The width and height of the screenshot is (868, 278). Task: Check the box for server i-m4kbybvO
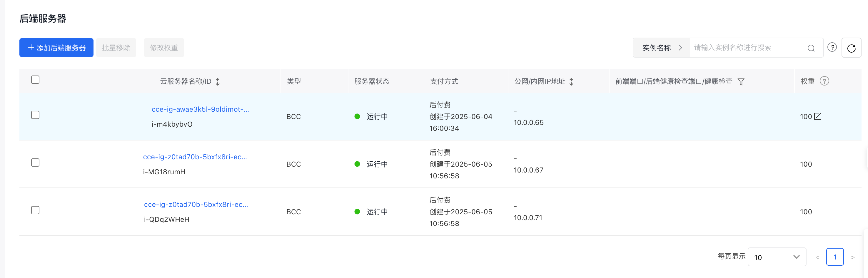coord(35,115)
